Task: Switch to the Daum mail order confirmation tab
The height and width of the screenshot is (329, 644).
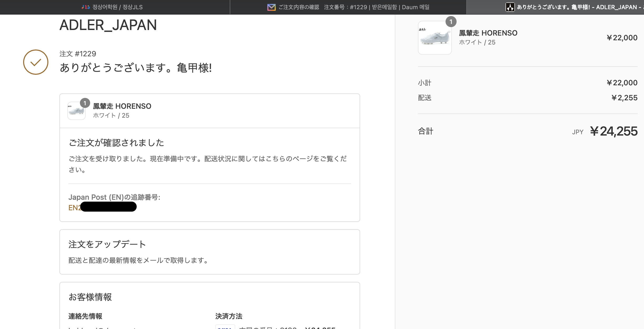Action: pos(354,7)
